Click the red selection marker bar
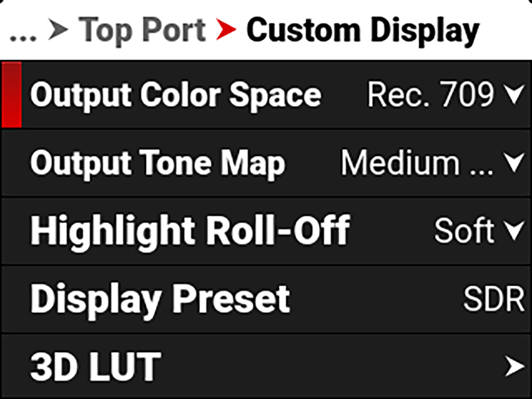Screen dimensions: 532x399 click(12, 95)
